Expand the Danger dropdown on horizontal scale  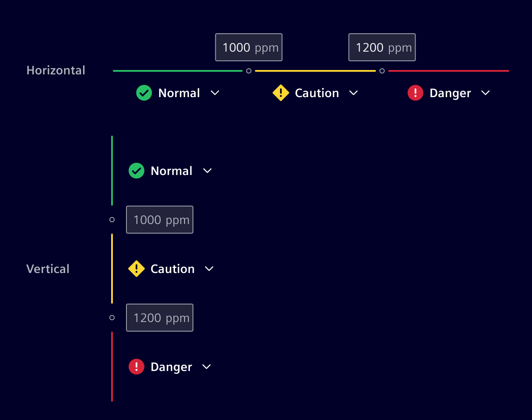485,93
